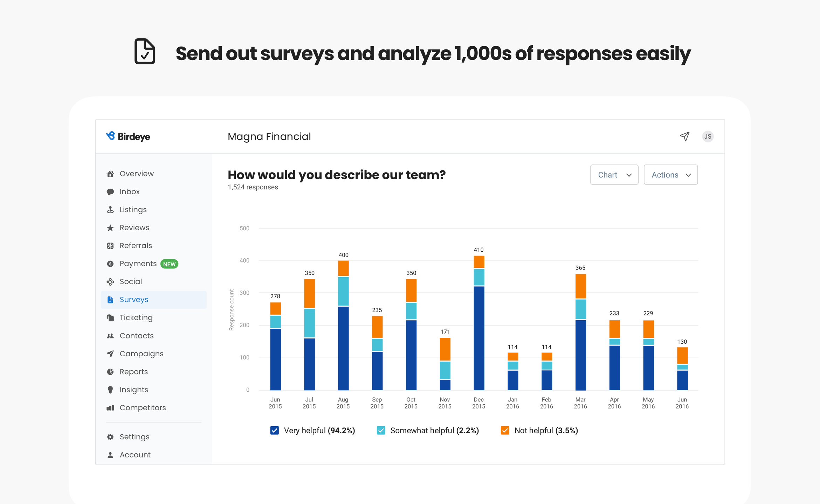Click the Insights lightbulb icon
The image size is (820, 504).
(110, 390)
